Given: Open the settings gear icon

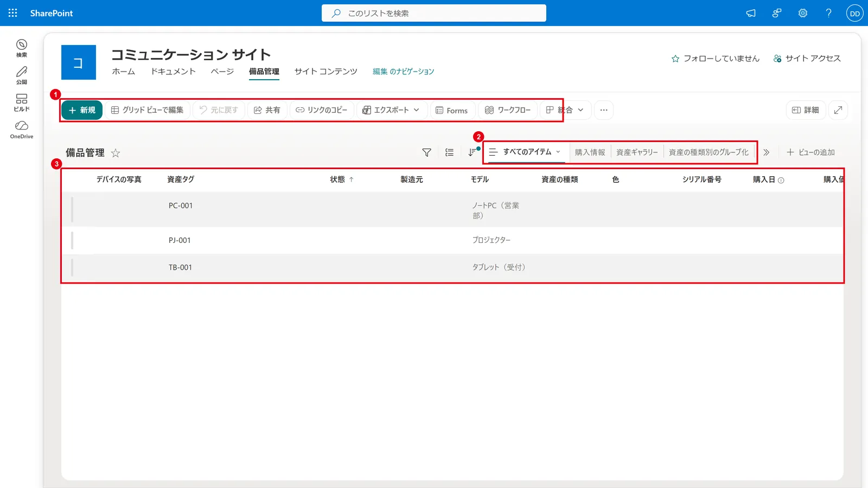Looking at the screenshot, I should (803, 13).
